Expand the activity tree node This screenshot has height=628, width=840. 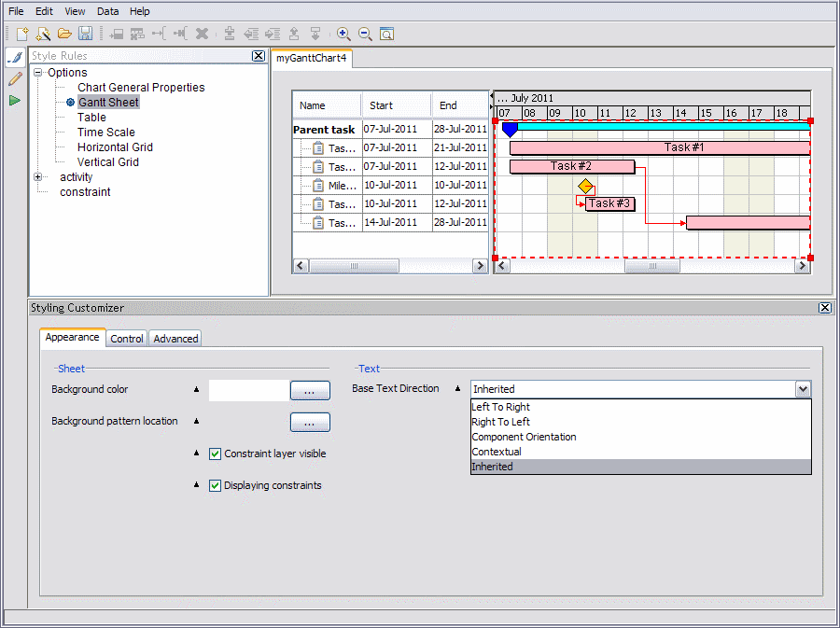[x=38, y=177]
